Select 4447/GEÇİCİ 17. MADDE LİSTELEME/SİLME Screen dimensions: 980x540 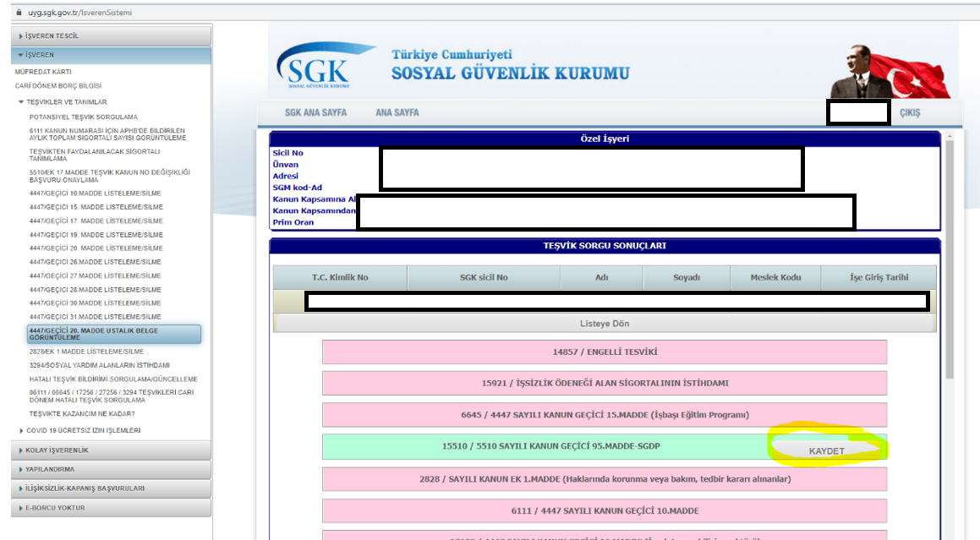click(96, 221)
